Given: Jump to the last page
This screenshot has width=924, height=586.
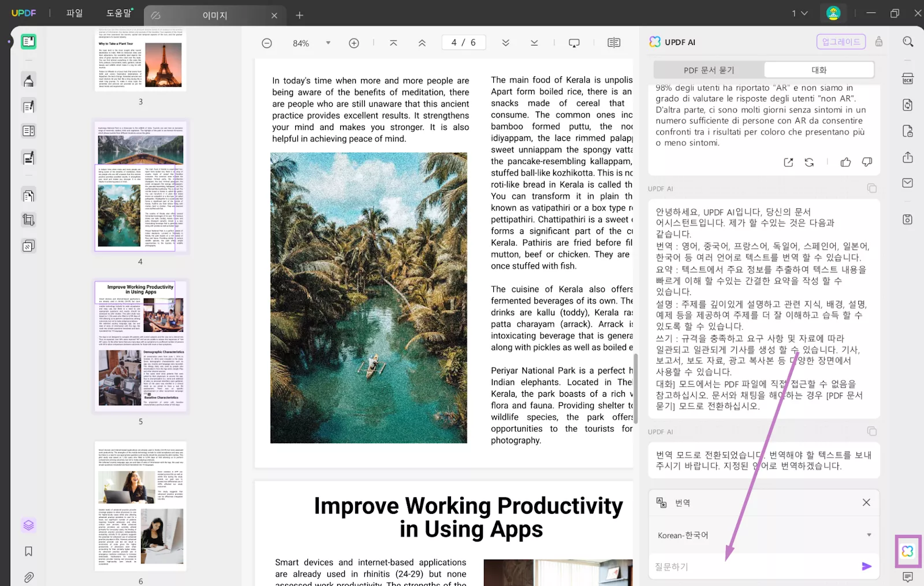Looking at the screenshot, I should [534, 43].
